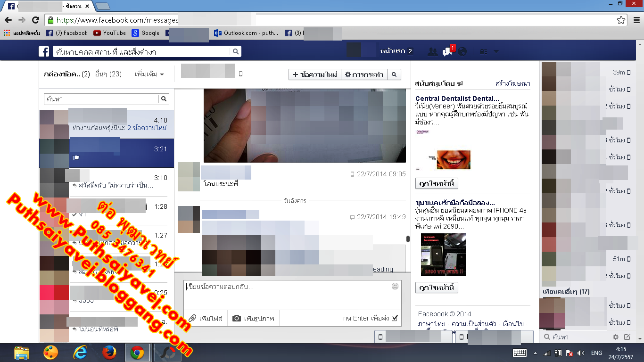The width and height of the screenshot is (644, 362).
Task: Focus the ค้นหาคคล สถานที่ search field
Action: 141,51
